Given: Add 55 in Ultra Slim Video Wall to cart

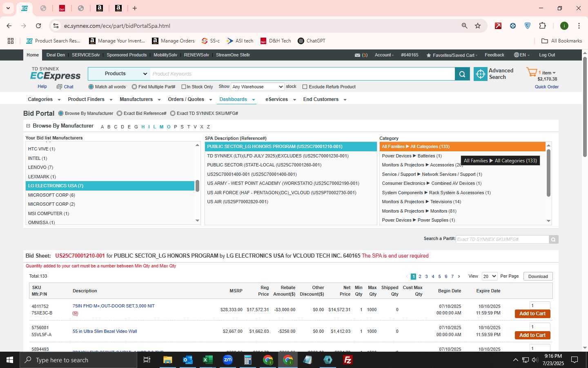Looking at the screenshot, I should 532,335.
